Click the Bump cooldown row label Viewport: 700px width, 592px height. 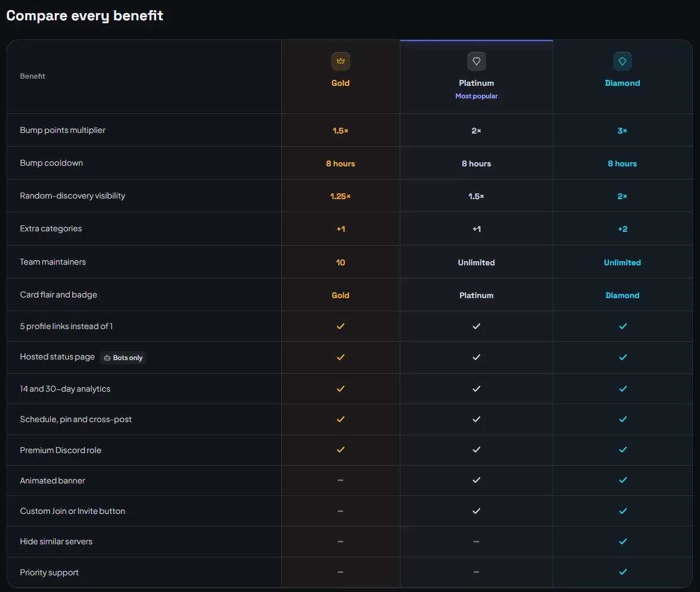coord(51,163)
